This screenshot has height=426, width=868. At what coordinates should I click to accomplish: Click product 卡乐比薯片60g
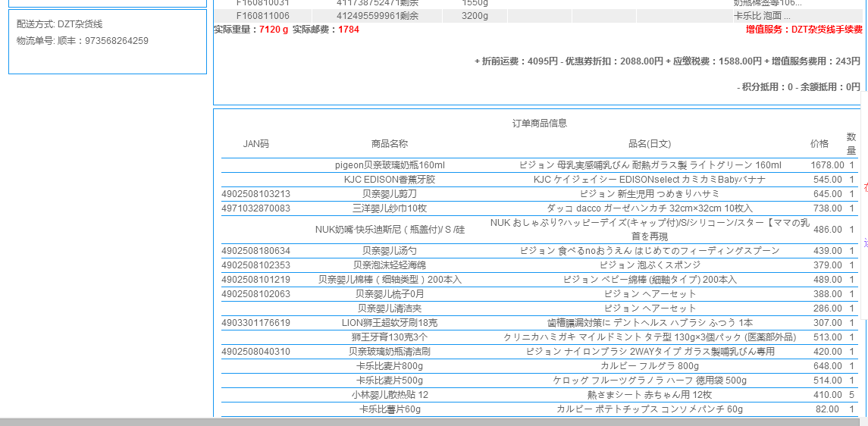tap(390, 409)
